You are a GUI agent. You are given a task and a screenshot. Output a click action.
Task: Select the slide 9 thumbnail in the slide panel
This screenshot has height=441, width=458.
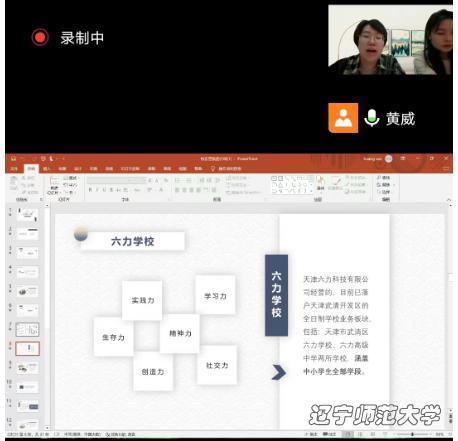(28, 368)
